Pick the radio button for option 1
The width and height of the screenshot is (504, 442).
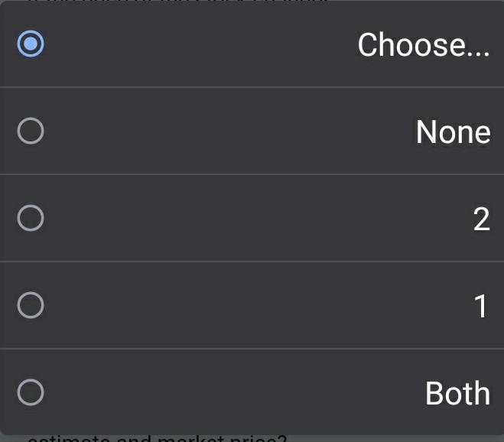click(31, 306)
